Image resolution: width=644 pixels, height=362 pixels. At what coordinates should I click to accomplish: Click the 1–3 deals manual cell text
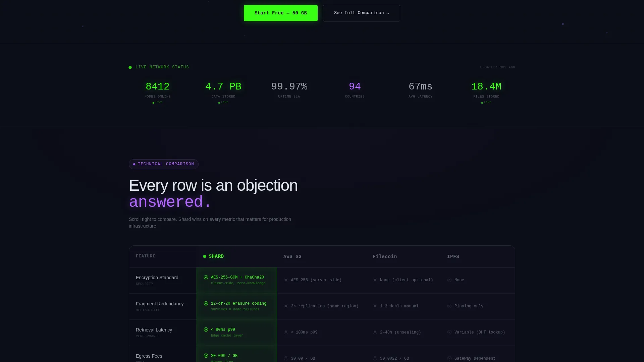[399, 306]
